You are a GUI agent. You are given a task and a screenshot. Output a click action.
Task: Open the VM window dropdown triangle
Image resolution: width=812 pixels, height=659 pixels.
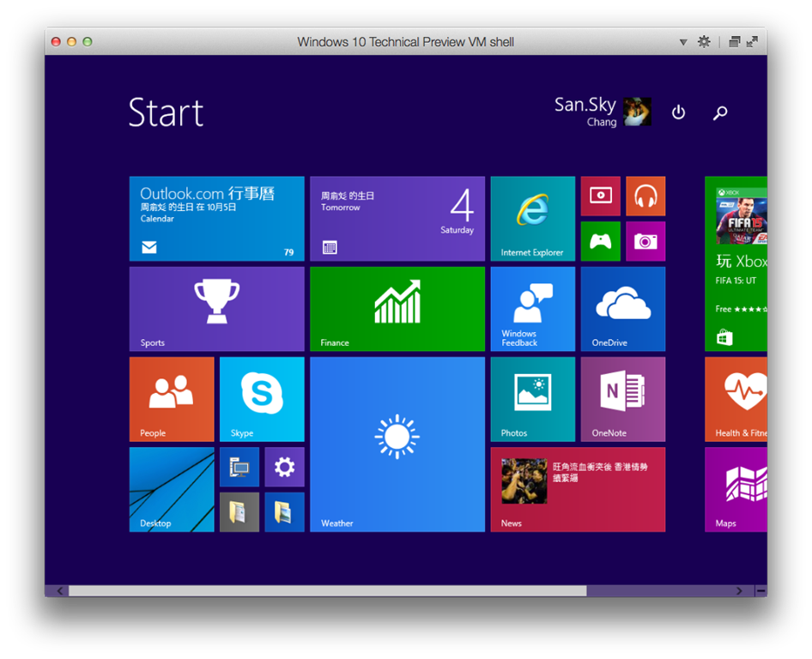click(683, 42)
